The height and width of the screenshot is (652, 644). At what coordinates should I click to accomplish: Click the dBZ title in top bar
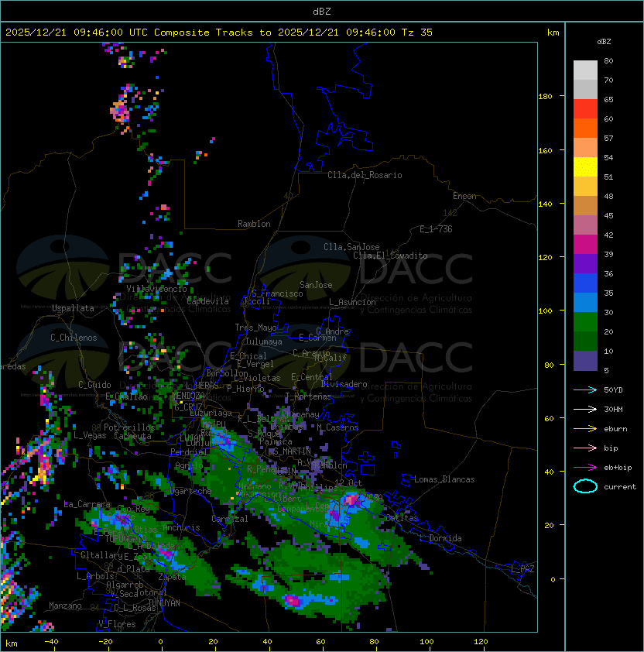point(322,12)
